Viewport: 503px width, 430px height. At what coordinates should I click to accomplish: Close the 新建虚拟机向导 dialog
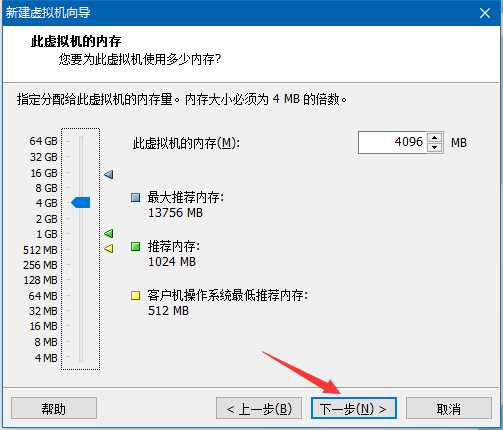tap(485, 13)
